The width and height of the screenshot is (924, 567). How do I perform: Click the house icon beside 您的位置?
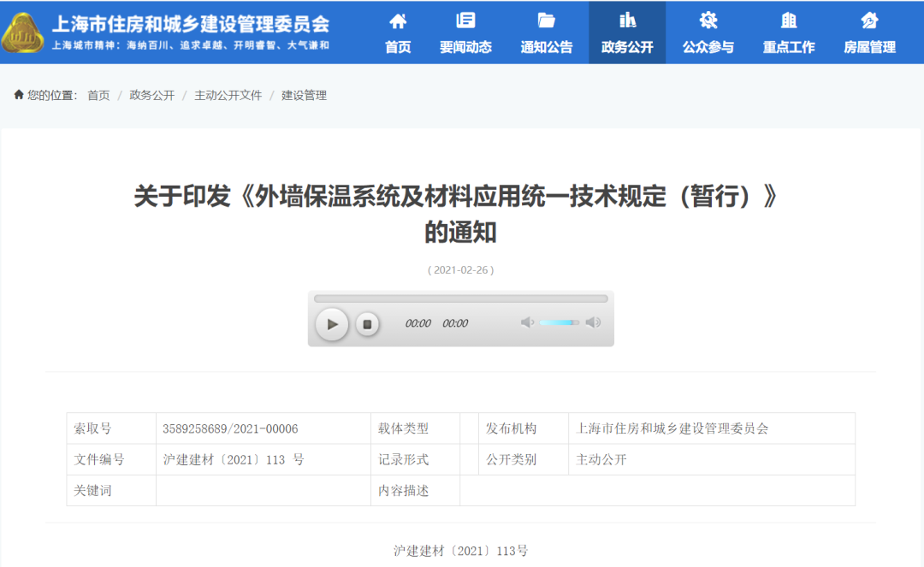click(19, 95)
